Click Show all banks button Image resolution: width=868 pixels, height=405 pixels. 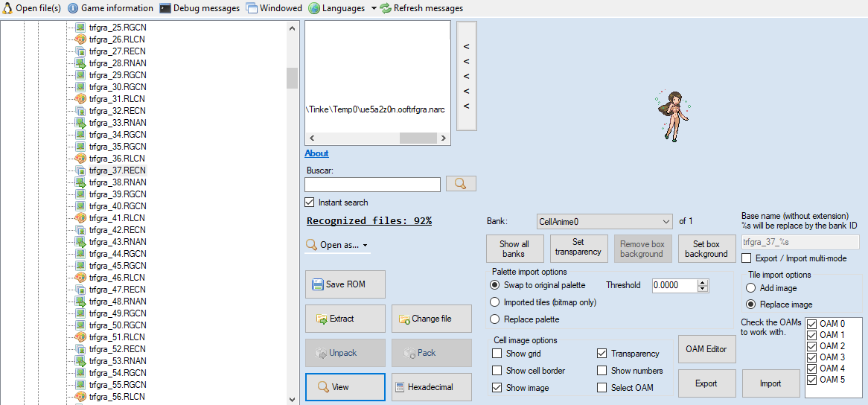515,249
